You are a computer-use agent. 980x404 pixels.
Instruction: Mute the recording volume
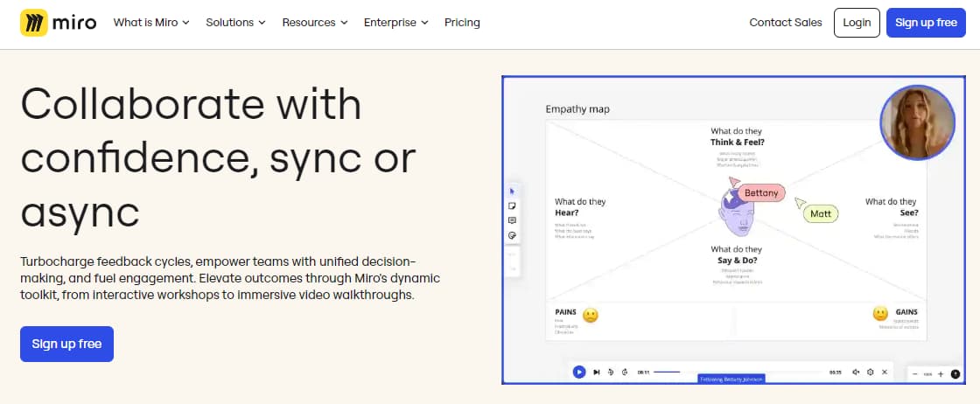[856, 373]
